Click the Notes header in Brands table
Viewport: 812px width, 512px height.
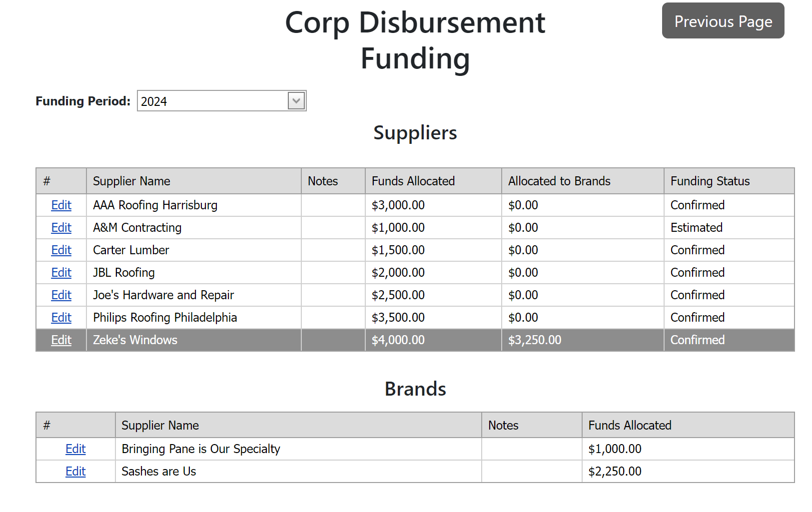tap(503, 426)
